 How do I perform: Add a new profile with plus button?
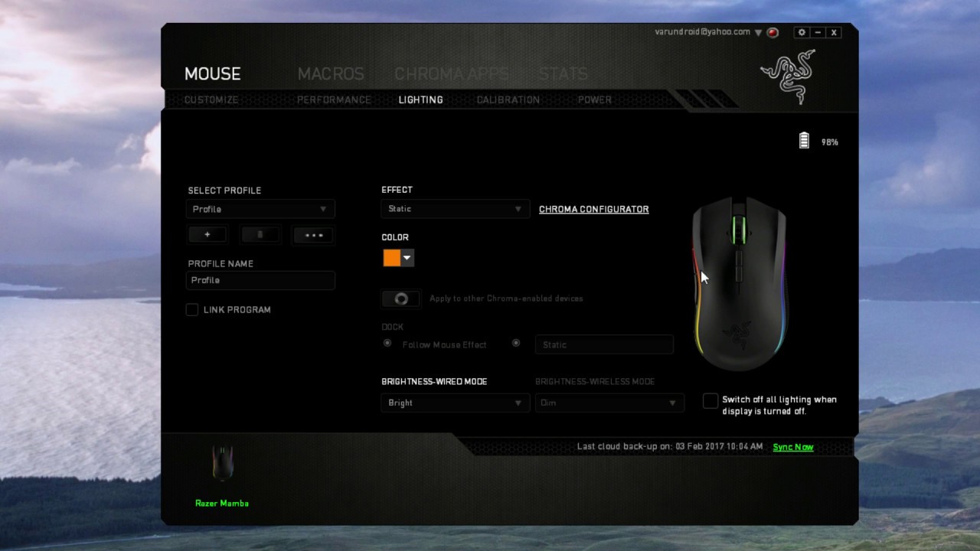point(207,235)
